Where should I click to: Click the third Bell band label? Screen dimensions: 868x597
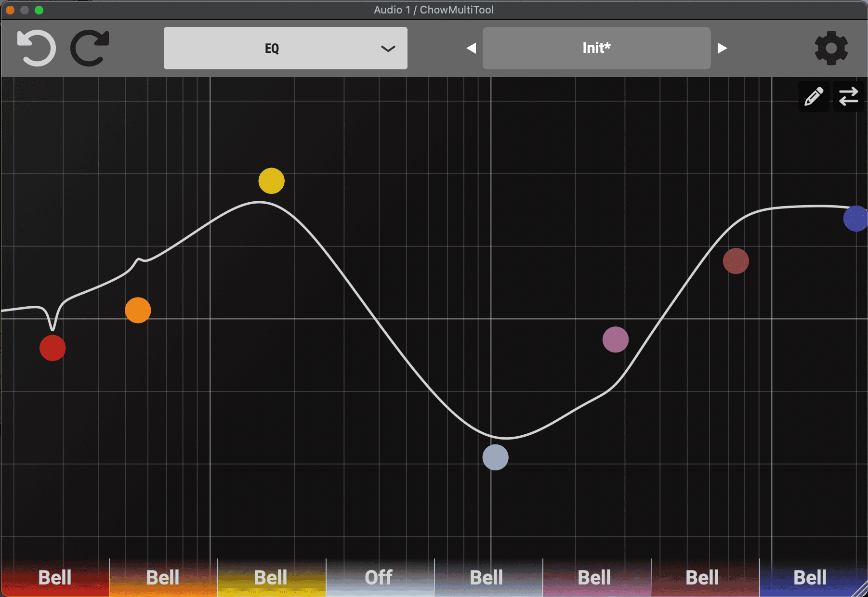(x=271, y=577)
